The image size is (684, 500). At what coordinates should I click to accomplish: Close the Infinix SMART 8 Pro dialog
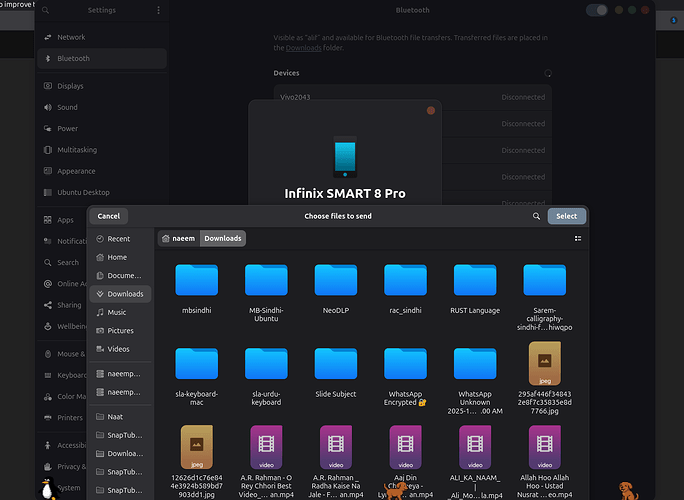pyautogui.click(x=431, y=110)
